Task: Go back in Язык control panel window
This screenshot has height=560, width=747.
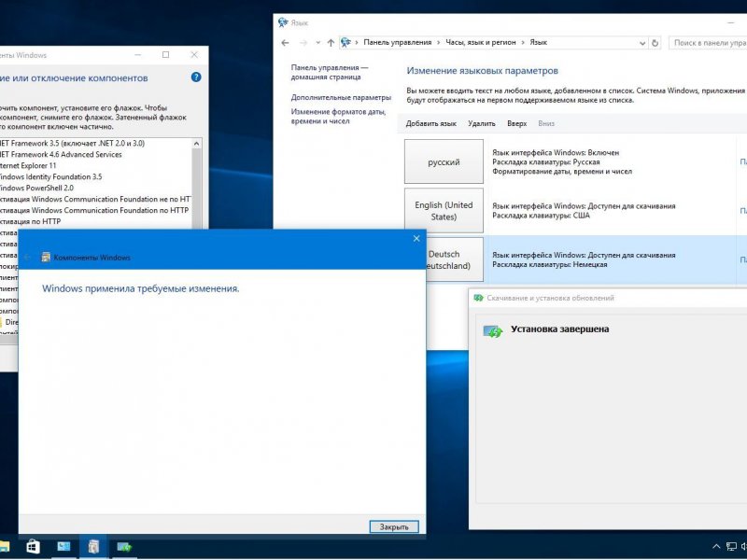Action: 285,43
